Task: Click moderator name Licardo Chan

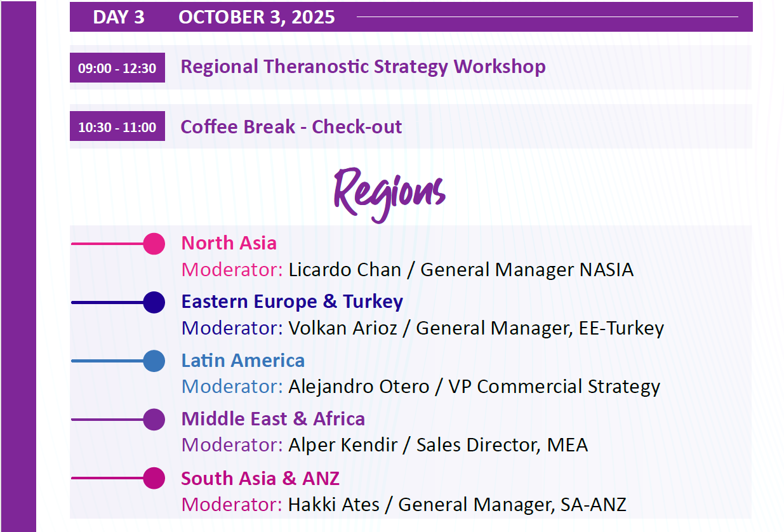Action: (345, 270)
